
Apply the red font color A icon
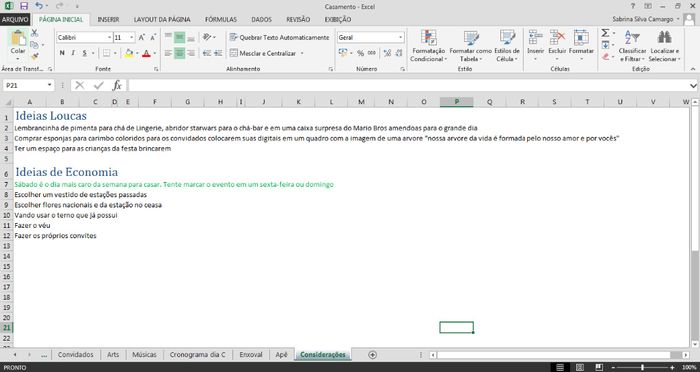pos(146,53)
